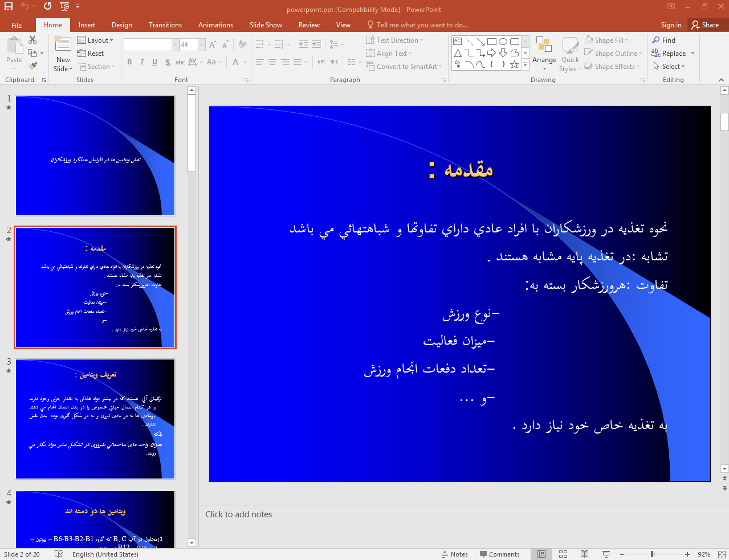The image size is (729, 560).
Task: Toggle Bold formatting
Action: (x=129, y=62)
